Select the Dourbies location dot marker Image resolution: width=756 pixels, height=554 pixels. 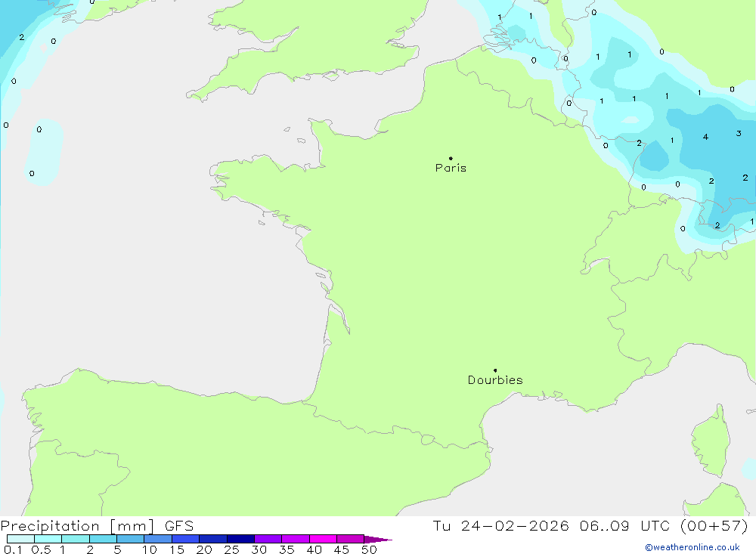point(495,370)
